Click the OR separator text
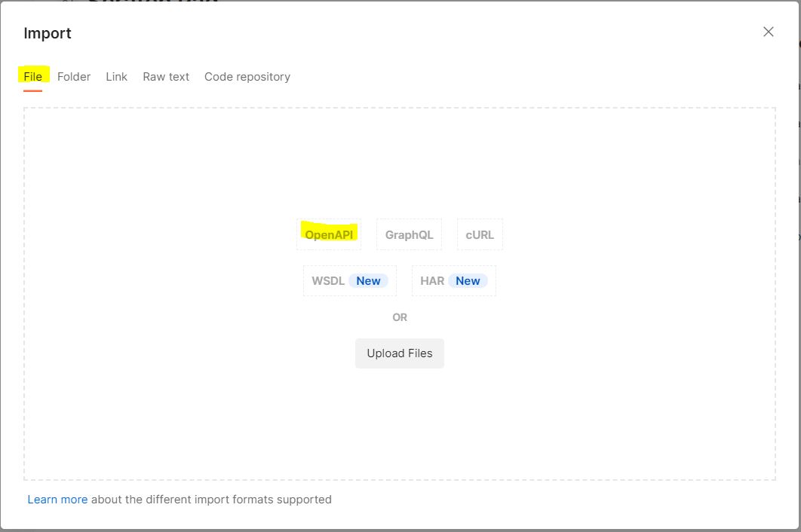 pyautogui.click(x=400, y=316)
